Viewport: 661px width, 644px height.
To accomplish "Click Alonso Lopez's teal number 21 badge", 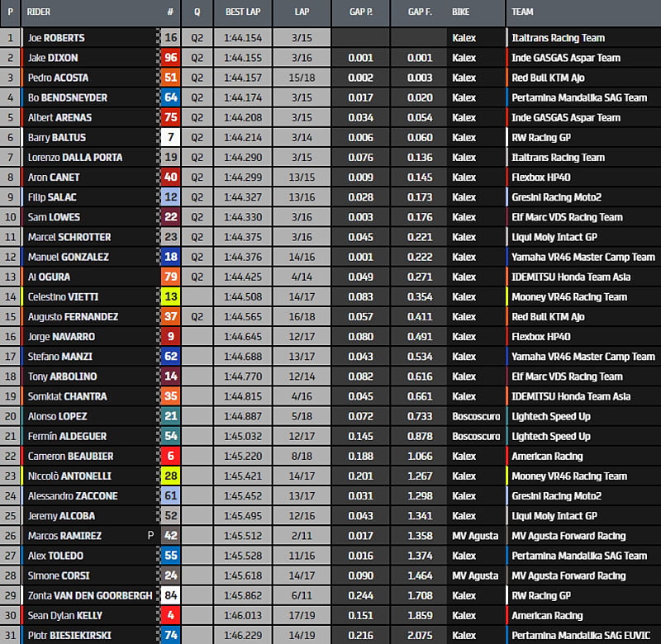I will [x=170, y=416].
